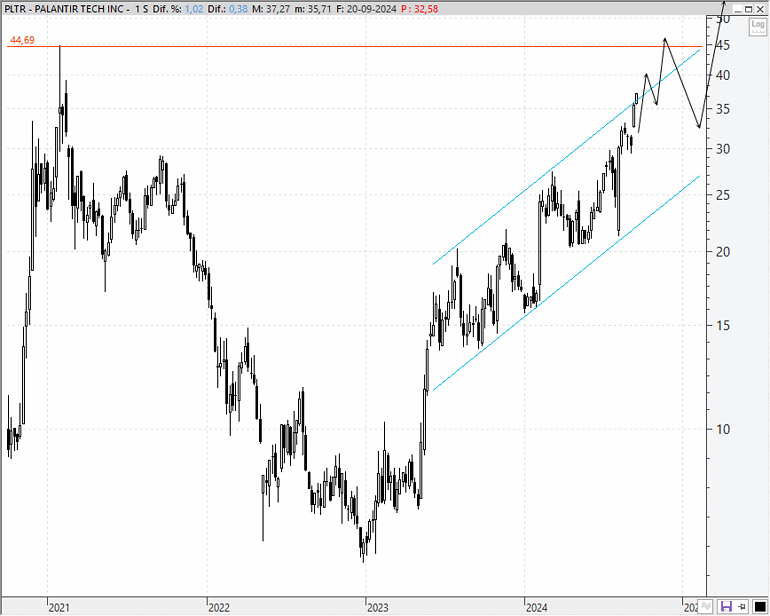
Task: Click the PLTR - PALANTIR TECH INC title
Action: [64, 9]
